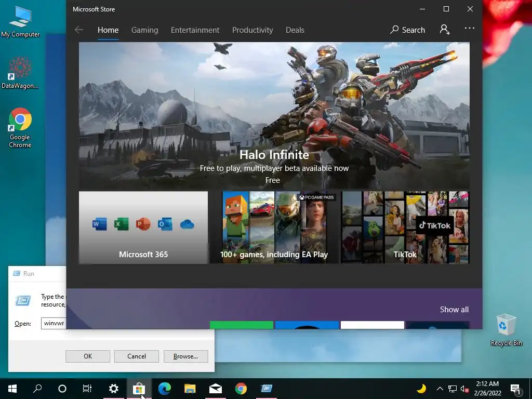Expand hidden system tray icons
The width and height of the screenshot is (532, 399).
click(440, 389)
